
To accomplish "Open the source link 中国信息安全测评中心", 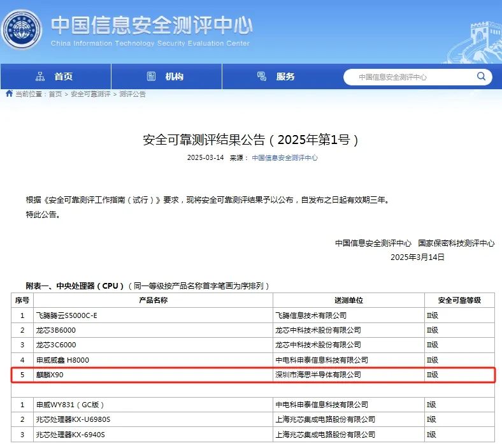I will (285, 157).
